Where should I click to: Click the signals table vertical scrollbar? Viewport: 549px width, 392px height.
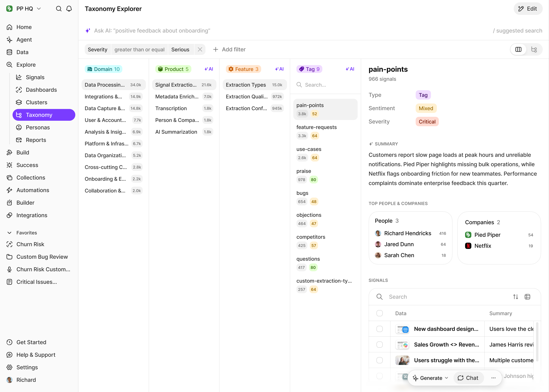(x=537, y=342)
